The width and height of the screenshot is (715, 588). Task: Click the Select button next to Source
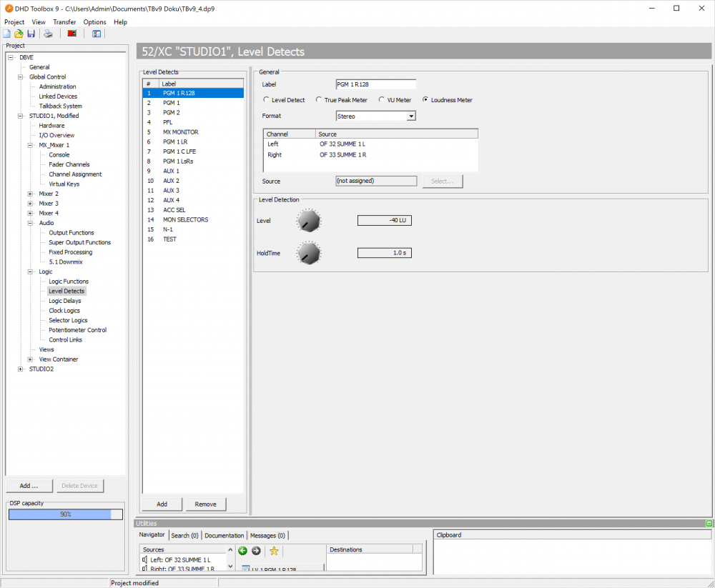tap(442, 181)
